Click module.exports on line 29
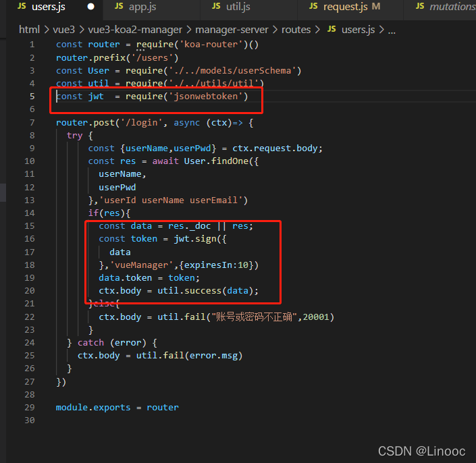The width and height of the screenshot is (476, 463). 93,408
